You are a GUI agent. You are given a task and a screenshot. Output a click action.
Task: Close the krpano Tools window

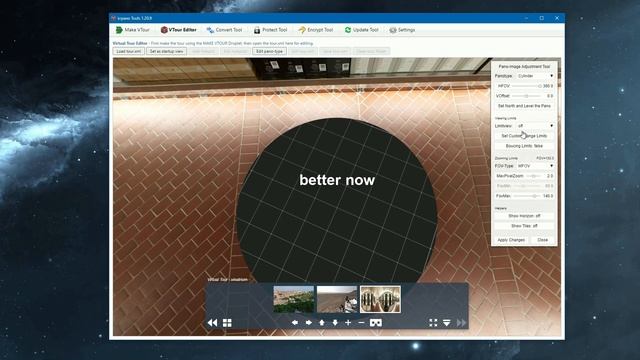click(x=557, y=18)
